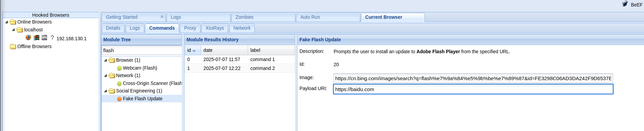644x131 pixels.
Task: Click the Network (1) folder icon
Action: point(112,75)
